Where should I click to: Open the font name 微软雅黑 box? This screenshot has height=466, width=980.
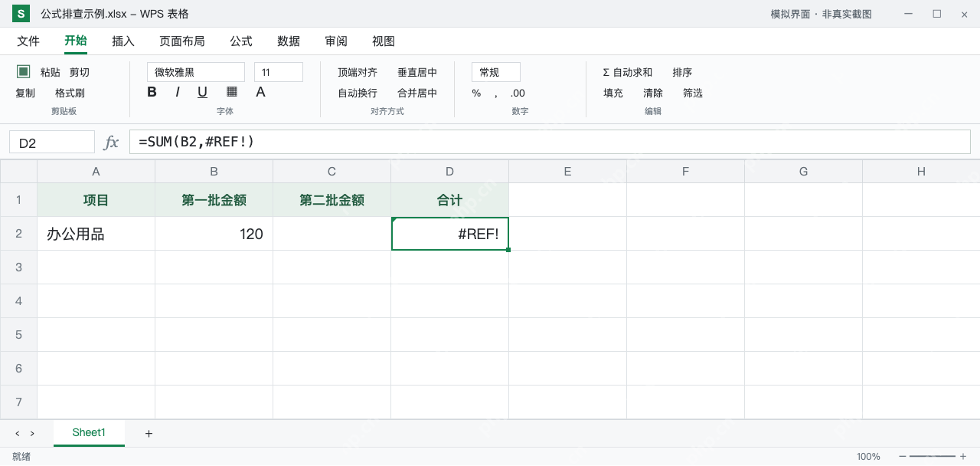pyautogui.click(x=196, y=72)
